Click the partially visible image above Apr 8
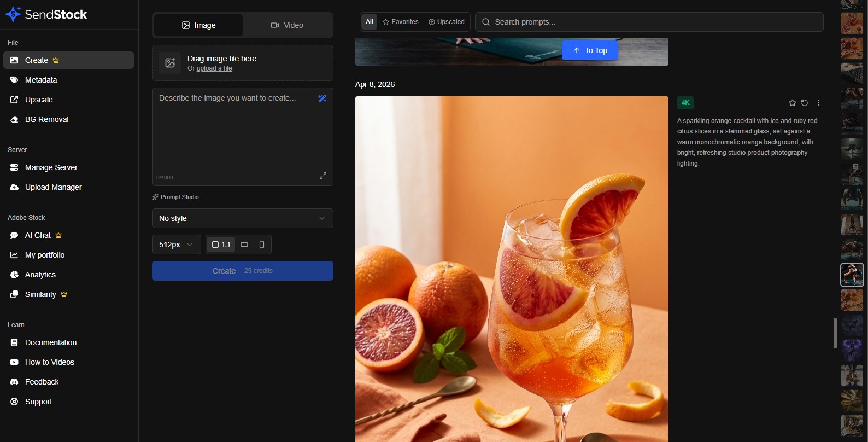The height and width of the screenshot is (442, 868). point(512,52)
